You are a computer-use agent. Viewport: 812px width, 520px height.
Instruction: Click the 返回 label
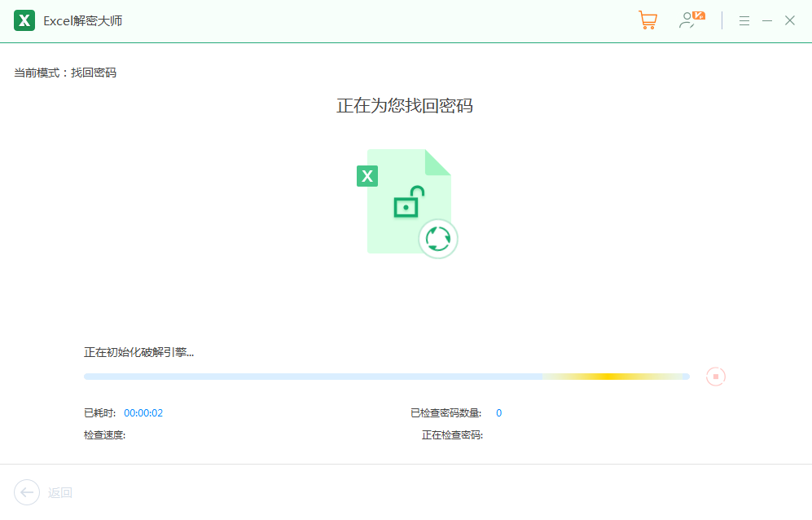pos(60,492)
